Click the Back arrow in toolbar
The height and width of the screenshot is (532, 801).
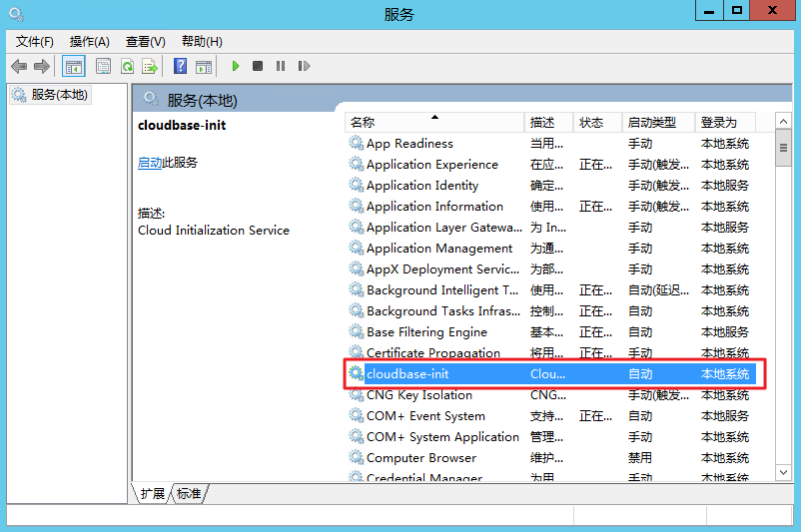point(19,66)
